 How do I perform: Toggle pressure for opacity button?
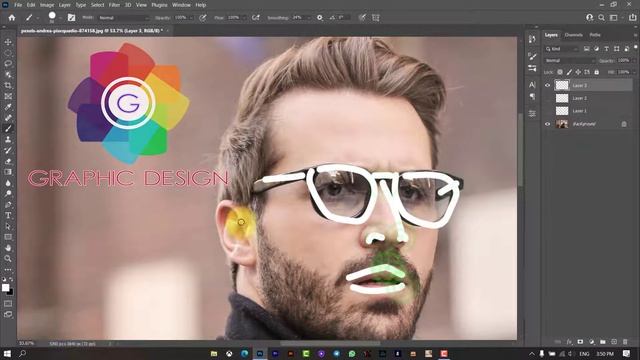[x=202, y=18]
